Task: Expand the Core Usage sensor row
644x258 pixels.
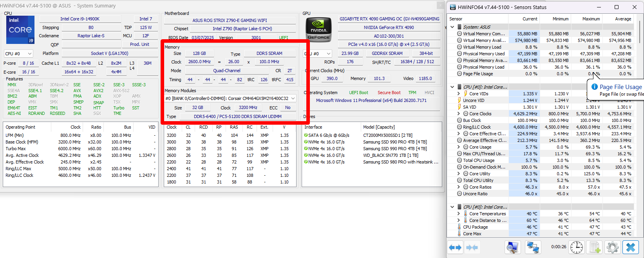Action: (459, 147)
